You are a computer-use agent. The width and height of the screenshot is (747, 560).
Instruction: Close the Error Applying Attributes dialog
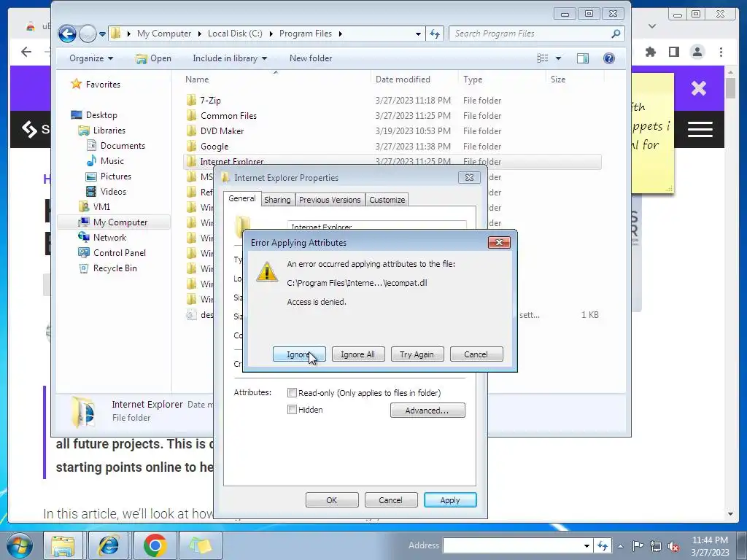pyautogui.click(x=499, y=242)
